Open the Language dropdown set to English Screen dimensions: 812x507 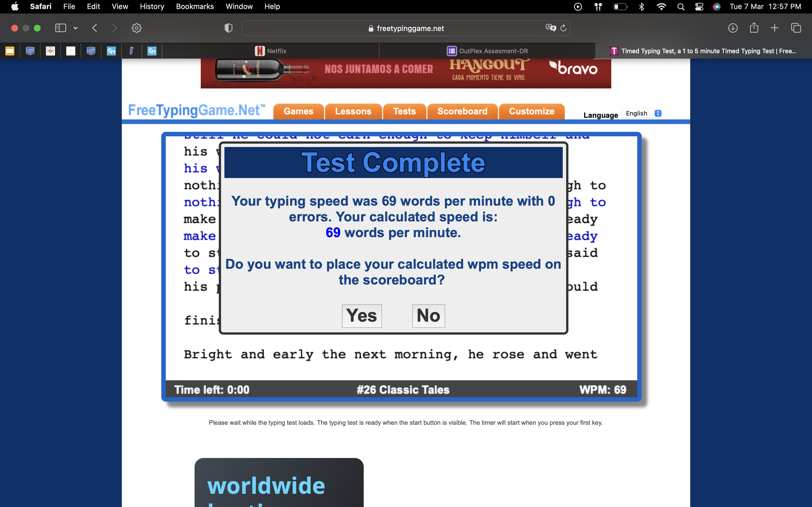[643, 113]
